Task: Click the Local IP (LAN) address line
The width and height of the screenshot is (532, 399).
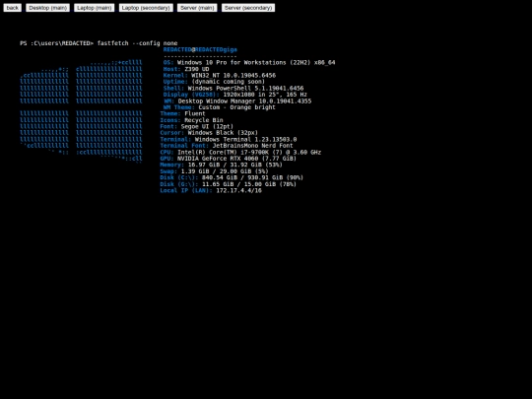Action: [x=211, y=191]
